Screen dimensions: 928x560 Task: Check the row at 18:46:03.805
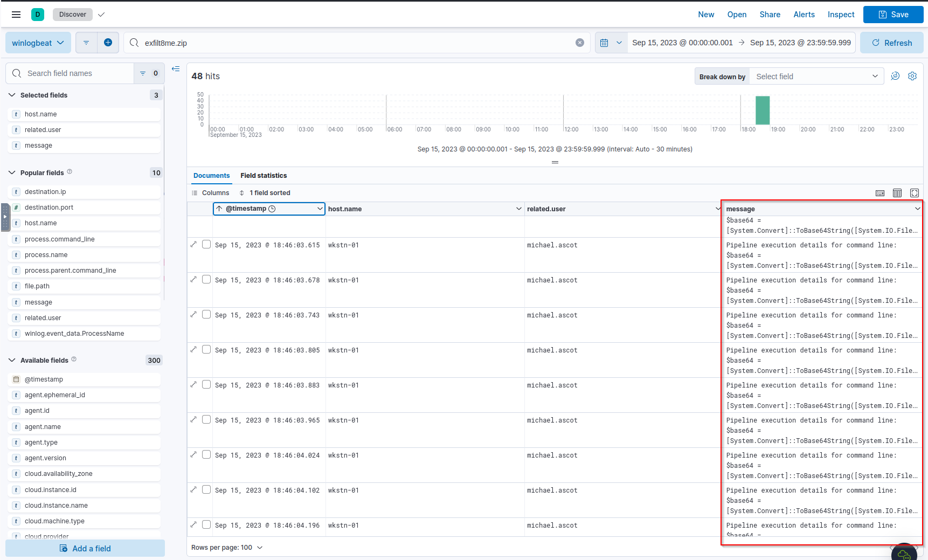pos(206,350)
